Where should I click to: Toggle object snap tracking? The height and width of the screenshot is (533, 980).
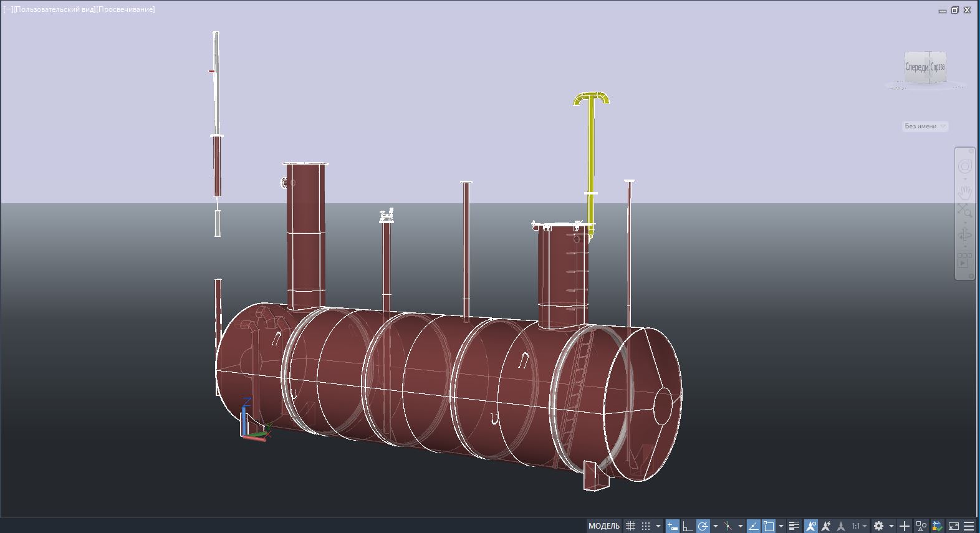click(x=753, y=526)
